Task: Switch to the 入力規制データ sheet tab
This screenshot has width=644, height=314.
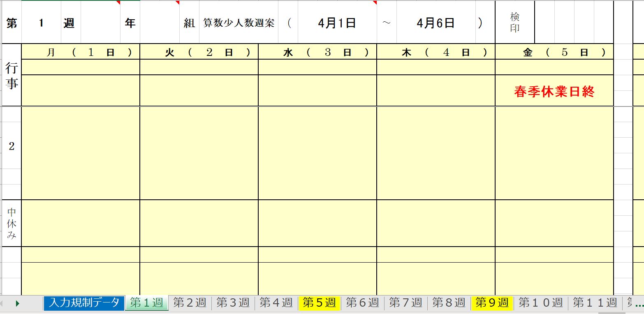Action: tap(84, 303)
